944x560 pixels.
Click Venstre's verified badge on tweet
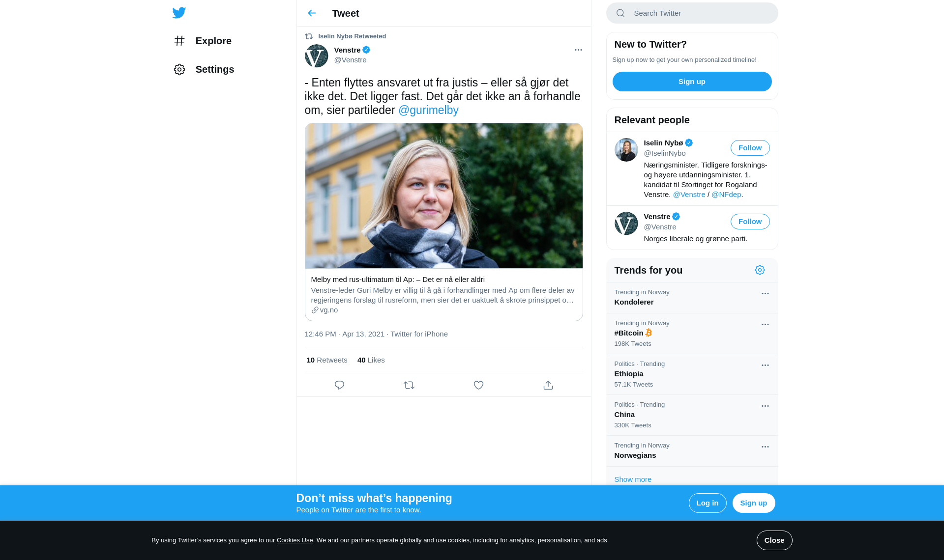(366, 50)
